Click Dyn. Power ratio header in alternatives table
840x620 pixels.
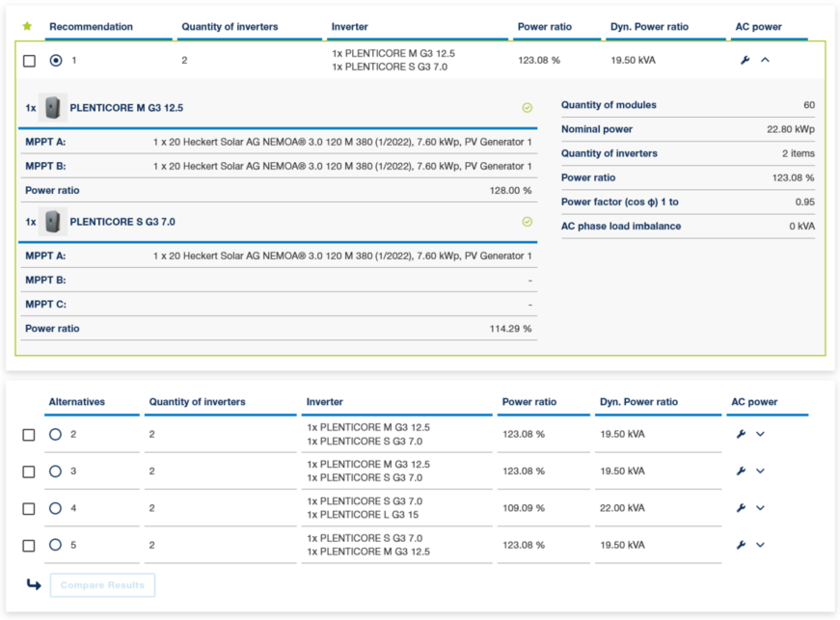[638, 401]
